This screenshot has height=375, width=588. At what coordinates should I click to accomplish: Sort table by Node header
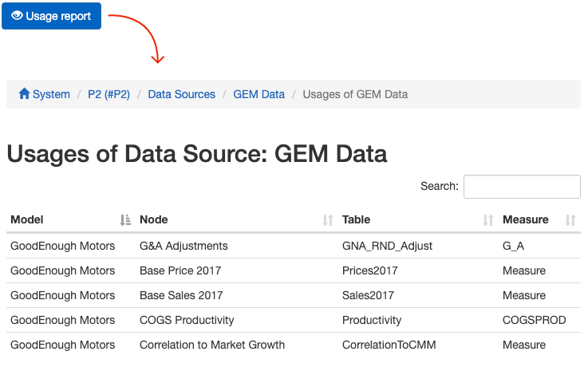coord(154,219)
